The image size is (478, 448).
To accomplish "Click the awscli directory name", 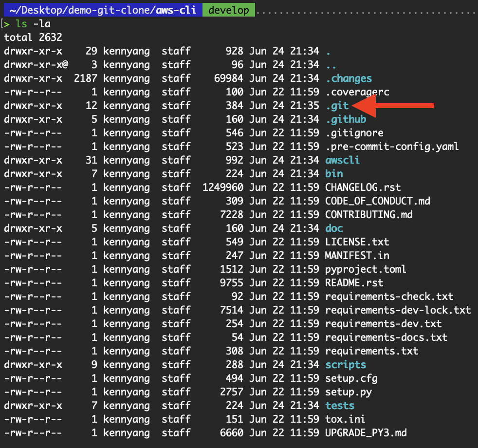I will pyautogui.click(x=342, y=160).
